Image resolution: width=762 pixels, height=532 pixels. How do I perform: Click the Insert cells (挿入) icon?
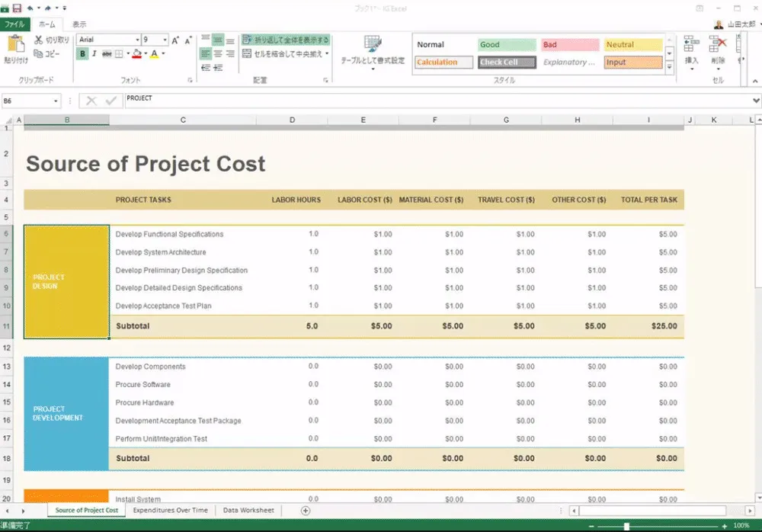click(x=691, y=45)
